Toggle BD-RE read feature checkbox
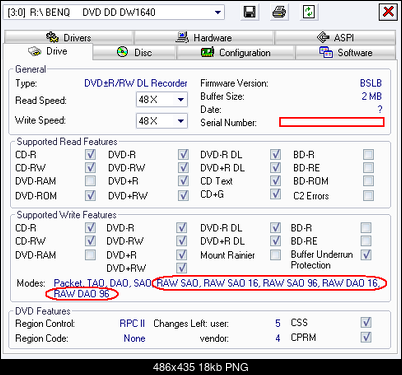 [x=368, y=167]
